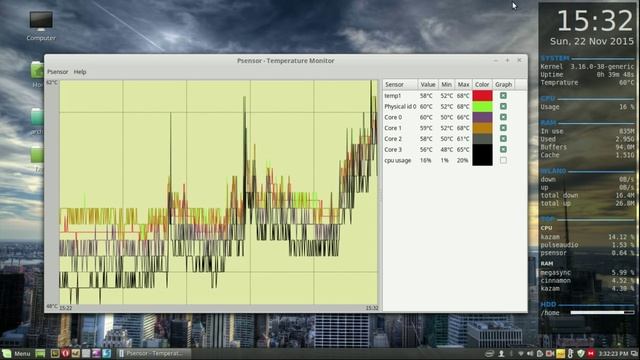Click the orange swatch for Core 1
The width and height of the screenshot is (640, 360).
pos(482,128)
